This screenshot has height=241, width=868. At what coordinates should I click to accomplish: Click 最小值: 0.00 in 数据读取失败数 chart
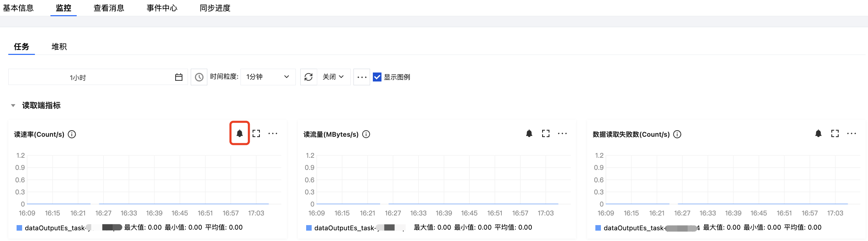tap(762, 227)
